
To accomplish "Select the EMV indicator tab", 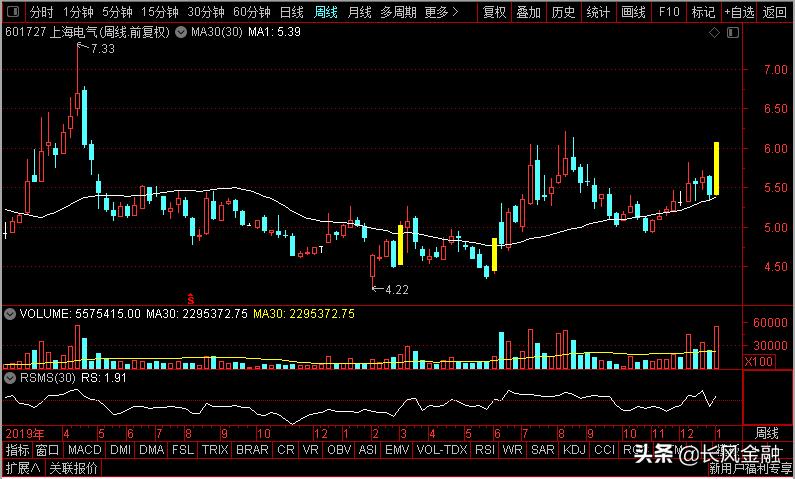I will [x=397, y=449].
